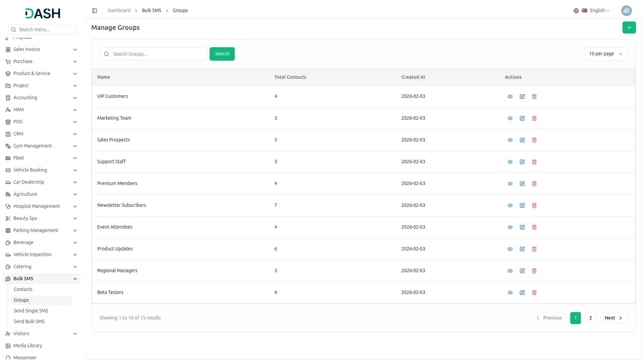View the Product Updates group contacts
644x362 pixels.
click(510, 249)
